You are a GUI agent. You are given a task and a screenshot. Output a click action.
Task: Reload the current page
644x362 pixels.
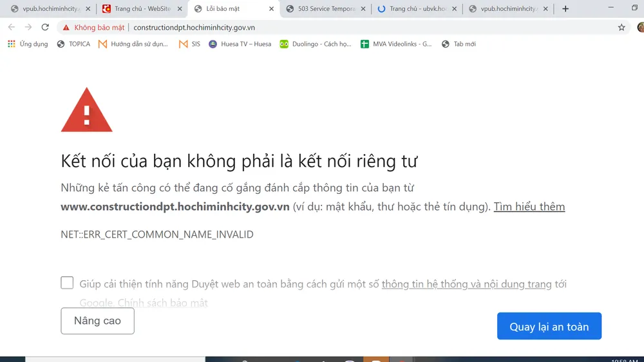point(45,28)
